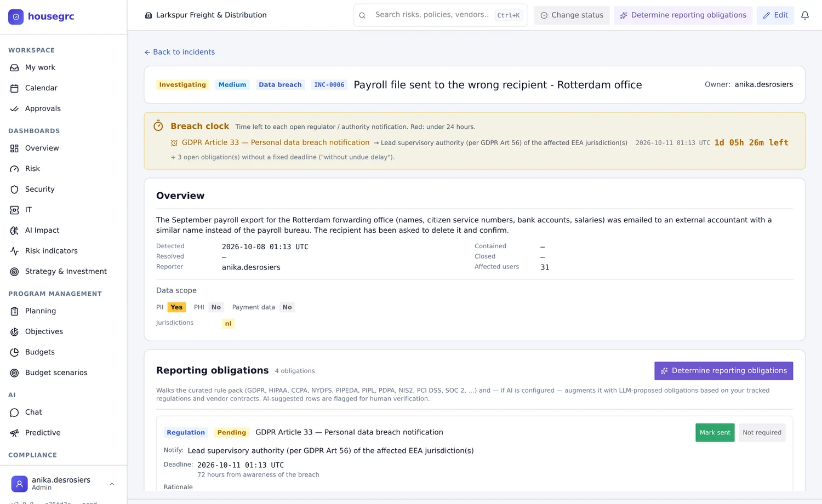Click the Planning clipboard icon

[14, 311]
